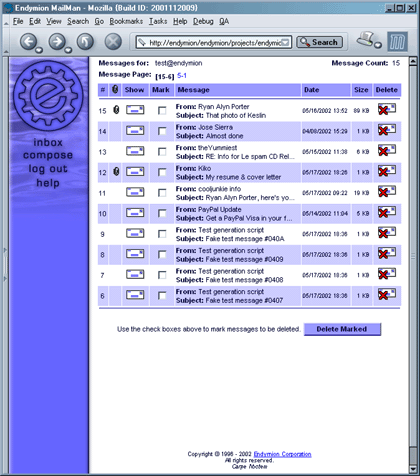Stop loading with the Stop button
Screen dimensions: 420x476
coord(113,42)
